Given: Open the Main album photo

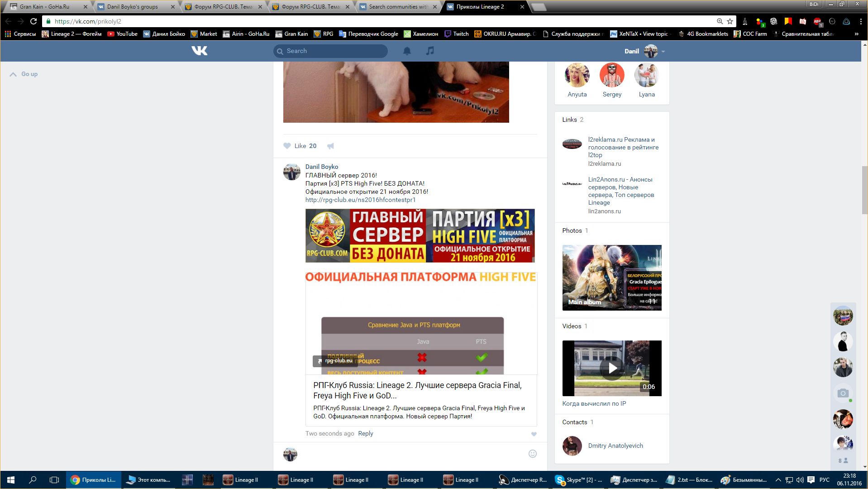Looking at the screenshot, I should [612, 278].
